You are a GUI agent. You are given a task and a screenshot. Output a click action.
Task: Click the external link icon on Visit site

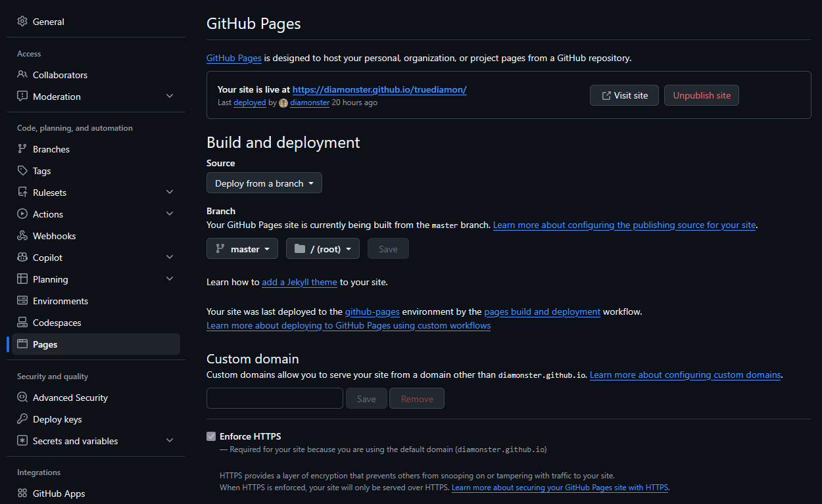point(606,96)
